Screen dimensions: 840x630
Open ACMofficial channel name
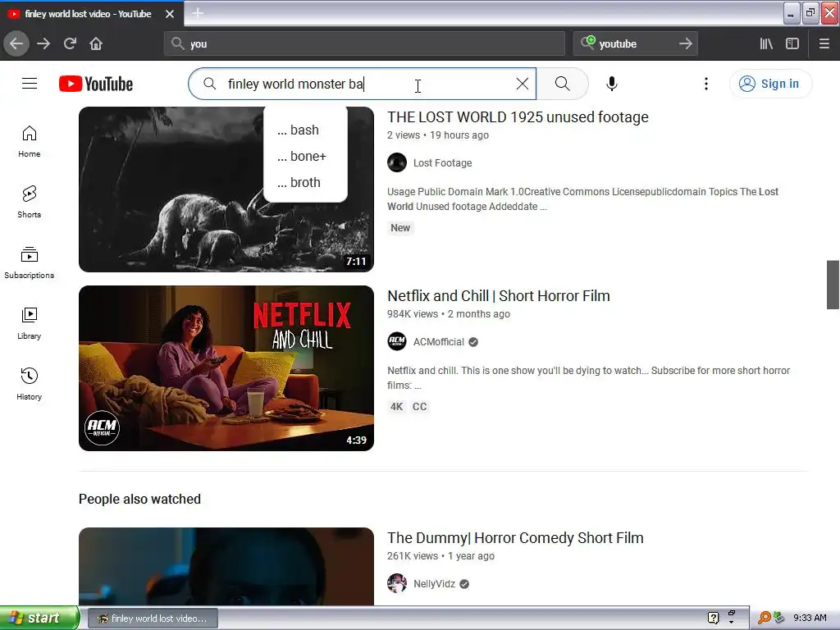coord(439,342)
